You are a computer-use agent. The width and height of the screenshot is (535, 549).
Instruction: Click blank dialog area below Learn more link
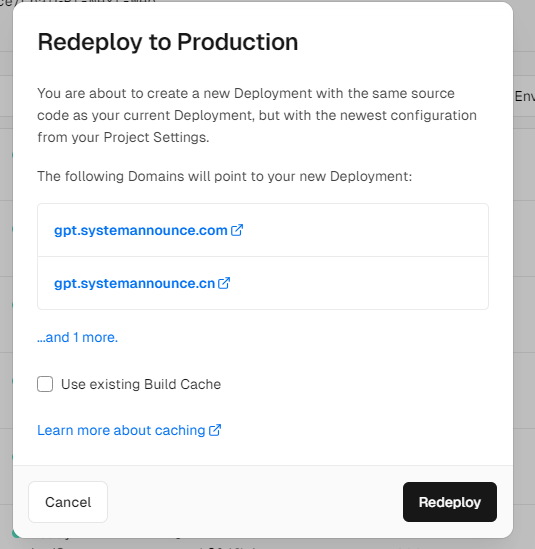pos(263,452)
